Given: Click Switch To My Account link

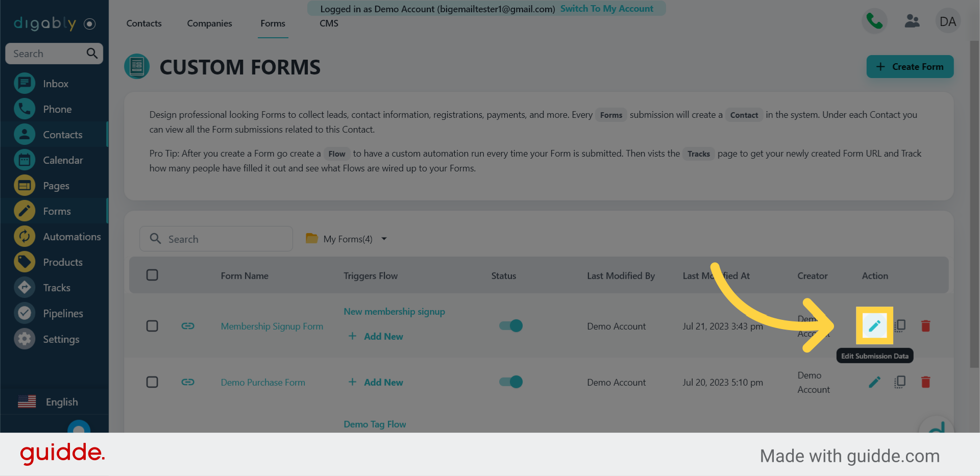Looking at the screenshot, I should 607,9.
